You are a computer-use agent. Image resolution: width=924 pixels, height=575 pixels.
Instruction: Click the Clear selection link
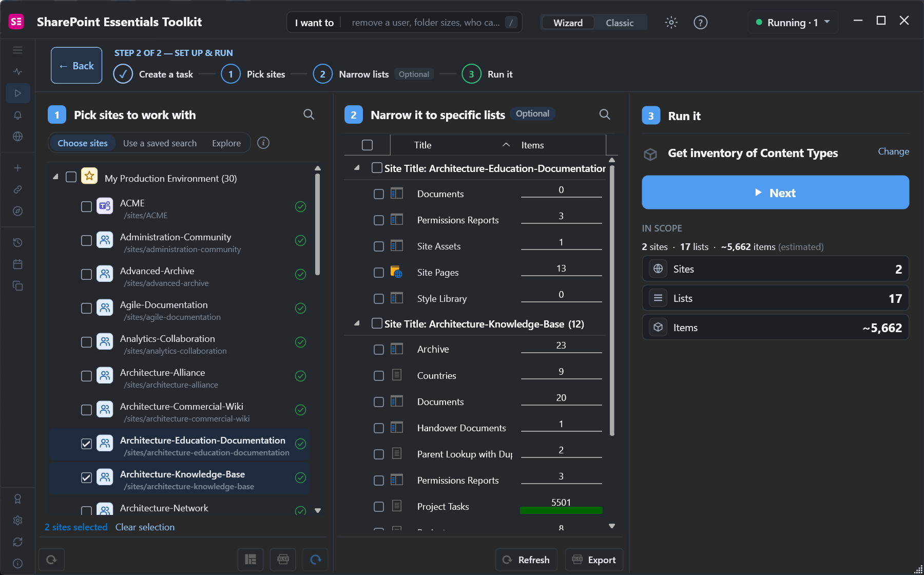tap(145, 527)
